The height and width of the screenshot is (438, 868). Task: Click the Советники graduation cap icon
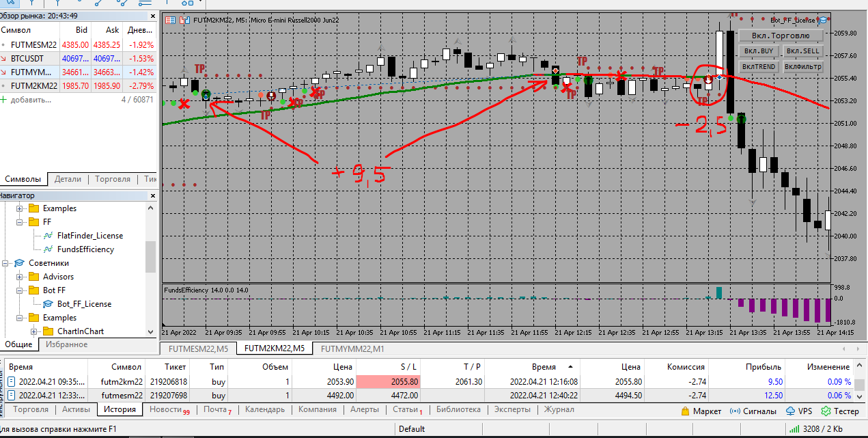pyautogui.click(x=19, y=263)
